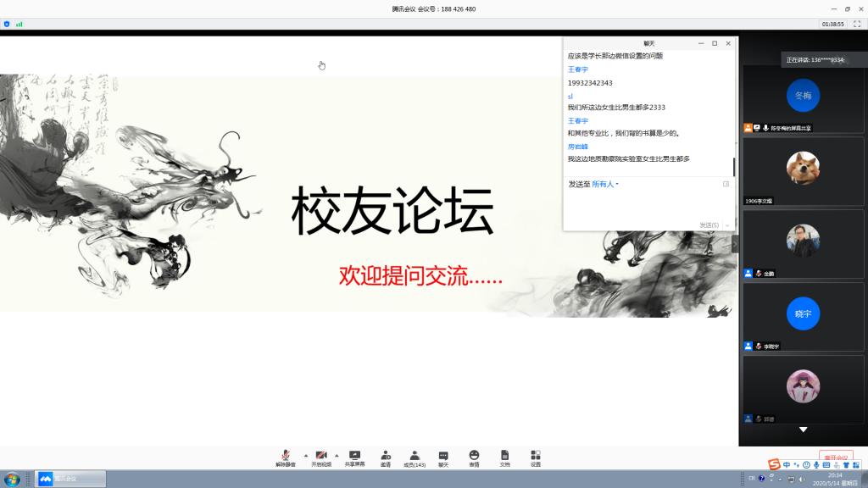The height and width of the screenshot is (488, 868).
Task: Click the chat panel scrollbar
Action: [x=734, y=167]
